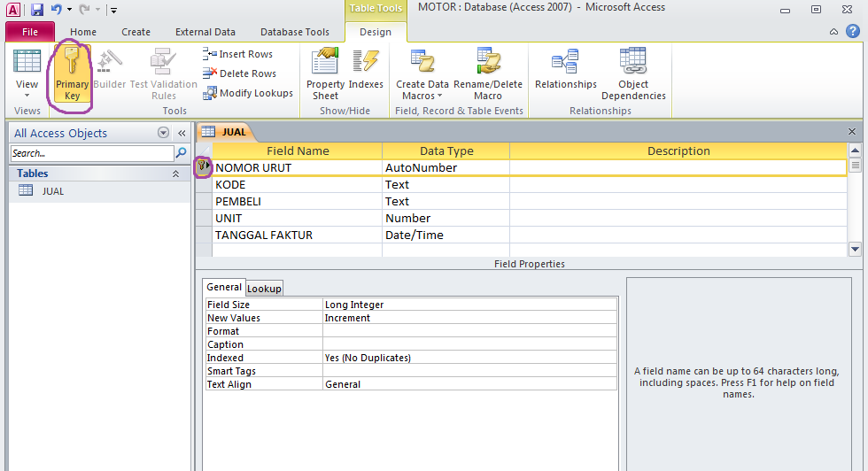
Task: Click the Smart Tags property field
Action: click(469, 371)
